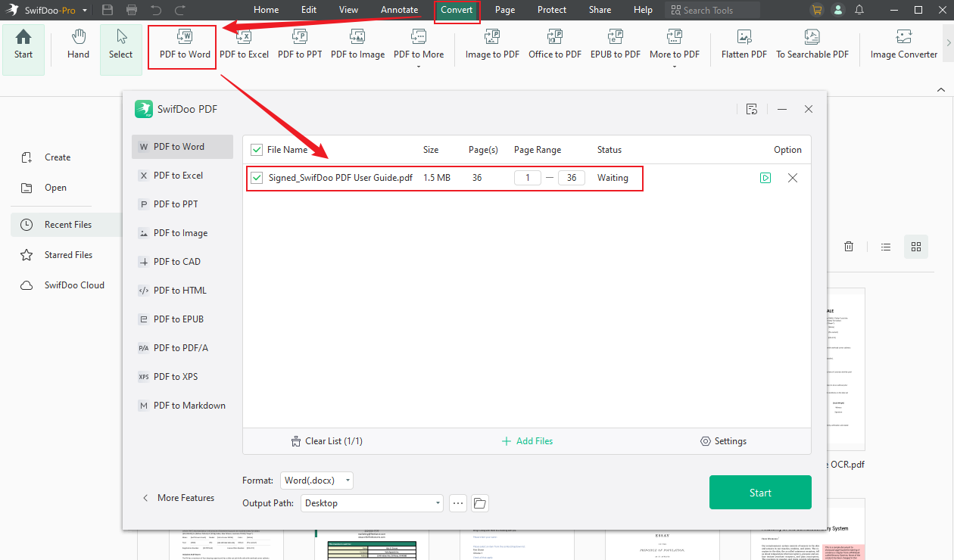This screenshot has height=560, width=954.
Task: Open the Page menu tab
Action: tap(505, 10)
